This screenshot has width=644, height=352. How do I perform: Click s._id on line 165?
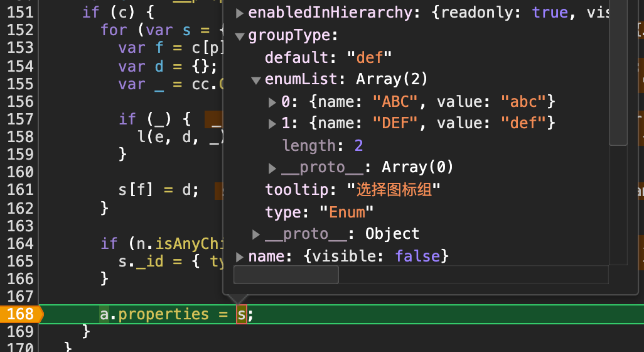point(141,261)
